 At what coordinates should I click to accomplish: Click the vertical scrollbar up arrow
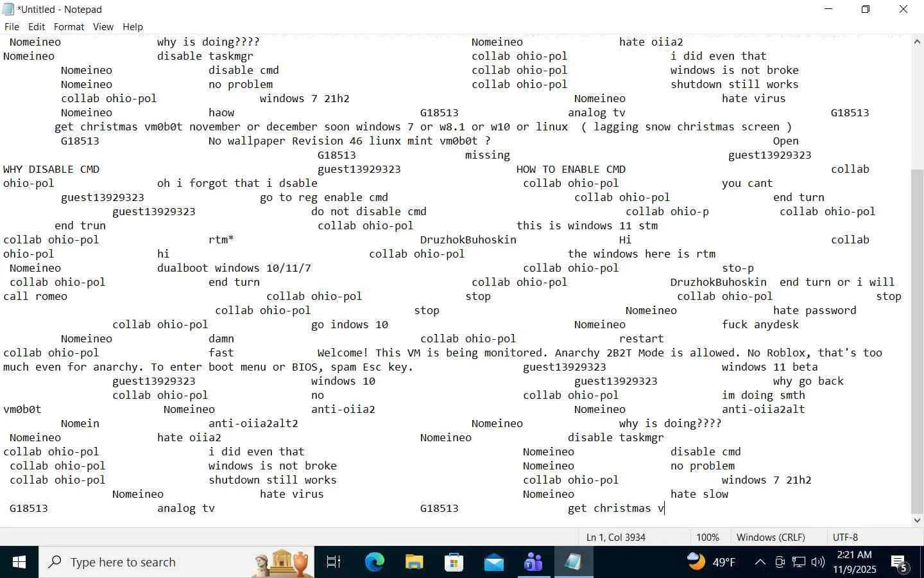[x=917, y=42]
